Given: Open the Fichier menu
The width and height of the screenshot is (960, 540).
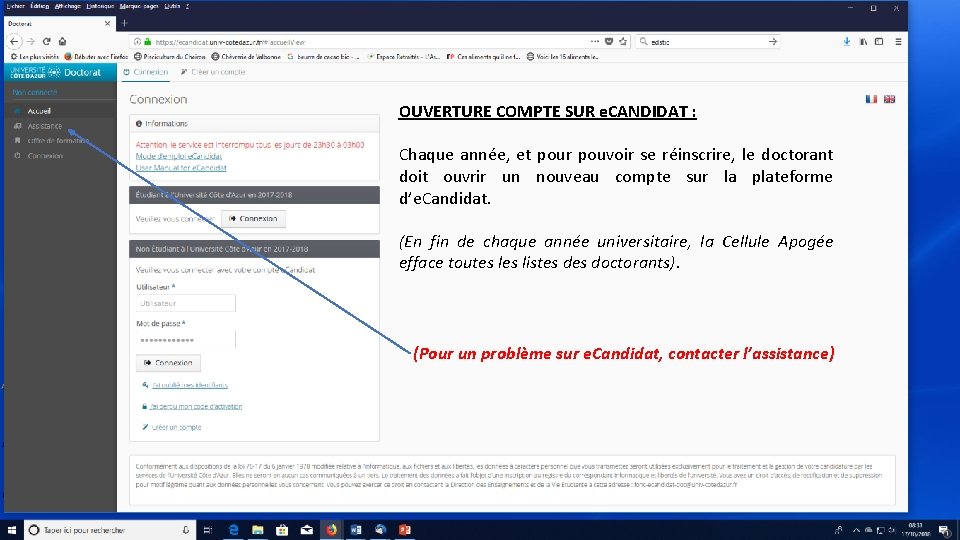Looking at the screenshot, I should (15, 6).
